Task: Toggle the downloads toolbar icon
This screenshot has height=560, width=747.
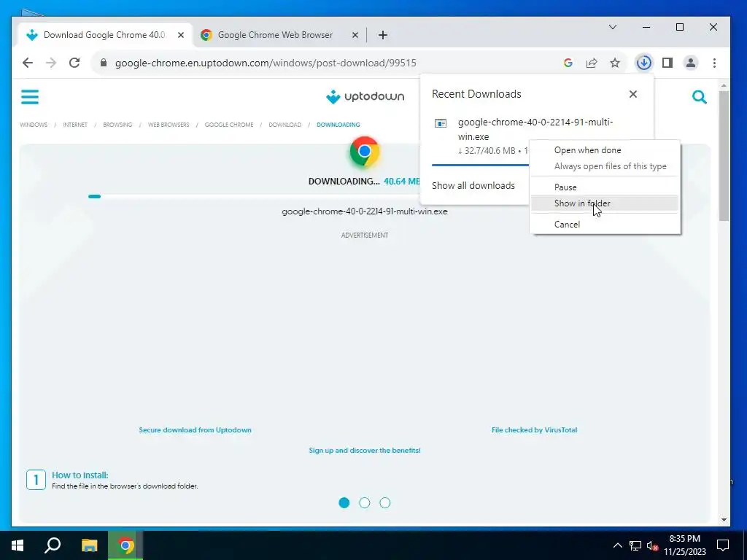Action: point(644,63)
